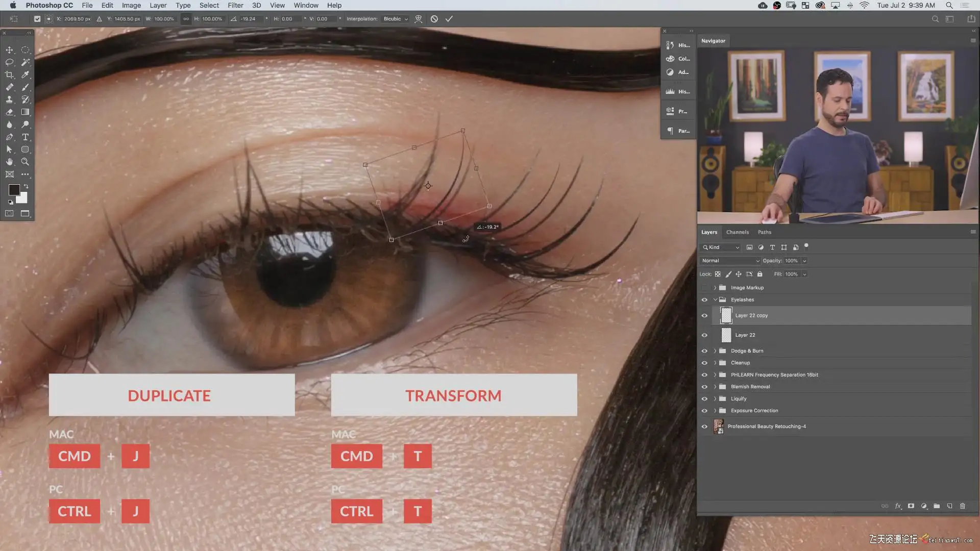Open the Fill slider dropdown arrow

point(804,274)
